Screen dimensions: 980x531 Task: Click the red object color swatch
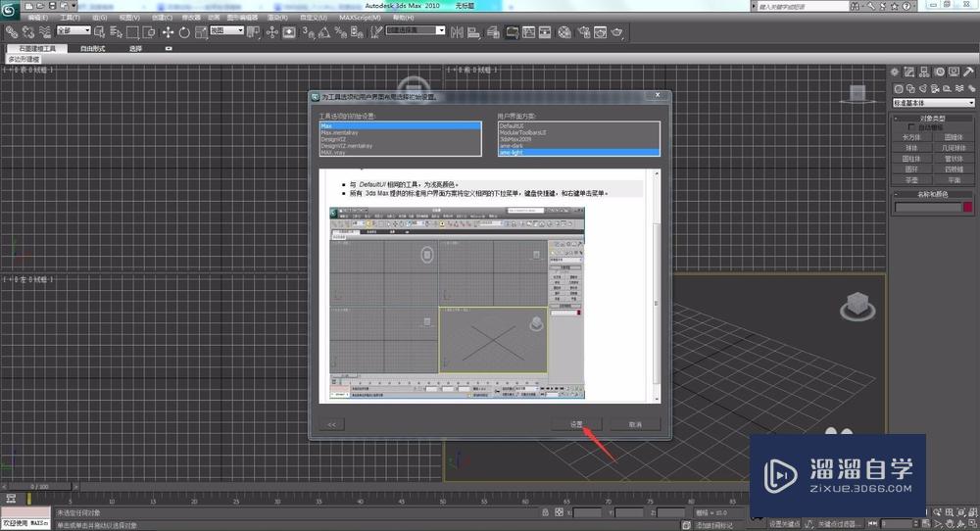(967, 207)
